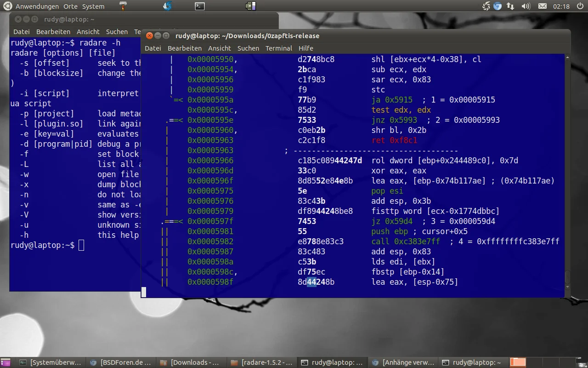Open Bearbeiten menu in background rudy@laptop terminal
Screen dimensions: 588x368
(53, 32)
